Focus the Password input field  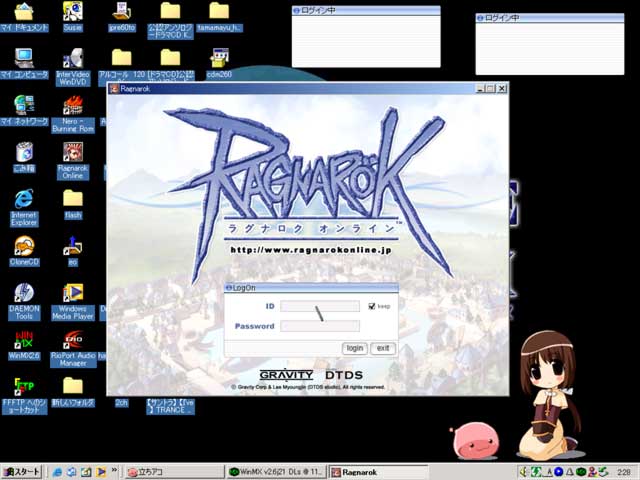click(320, 326)
